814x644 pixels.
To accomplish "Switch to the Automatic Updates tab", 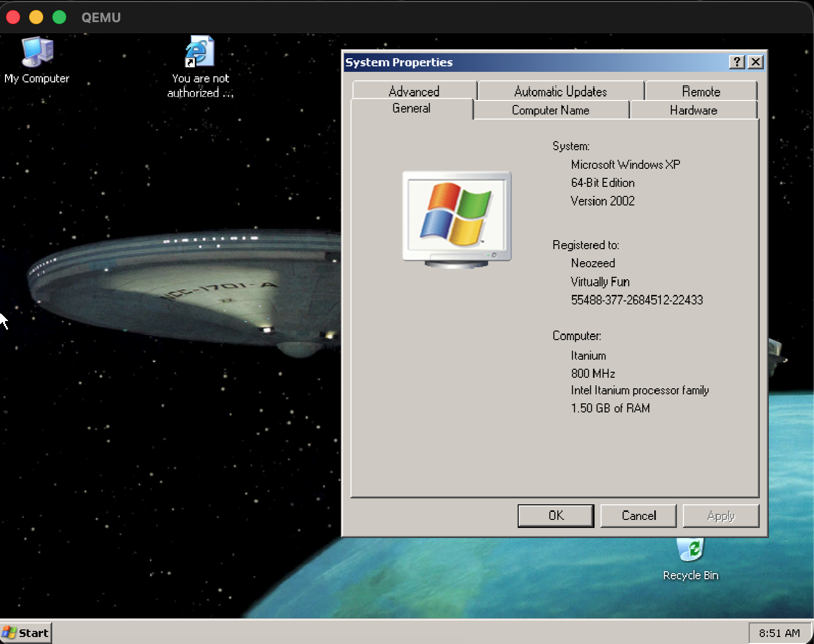I will 561,91.
